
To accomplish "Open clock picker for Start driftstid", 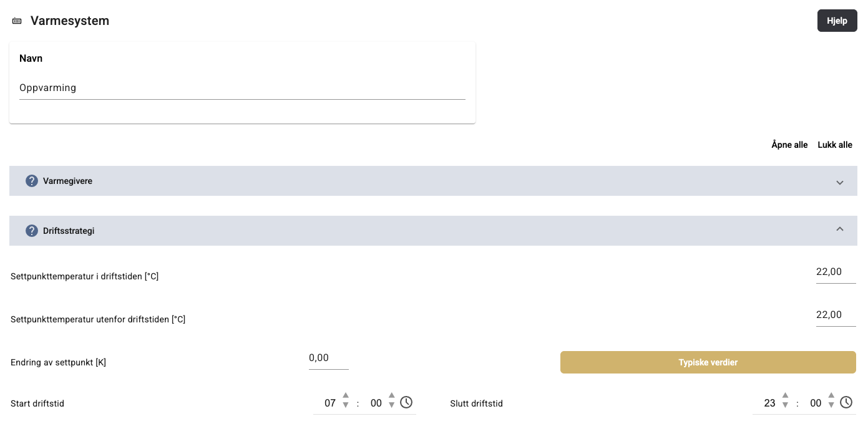I will click(406, 402).
